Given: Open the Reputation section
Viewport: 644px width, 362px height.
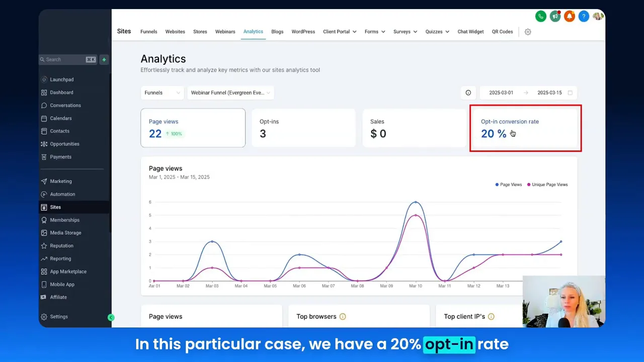Looking at the screenshot, I should pos(62,245).
